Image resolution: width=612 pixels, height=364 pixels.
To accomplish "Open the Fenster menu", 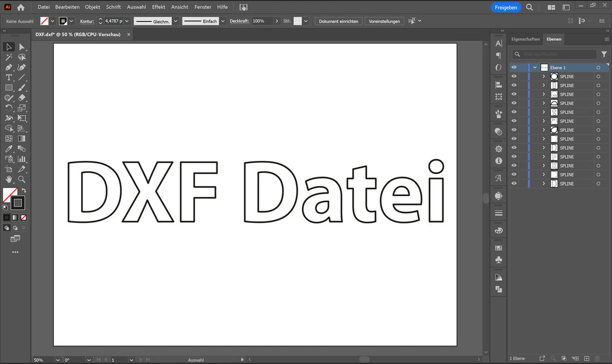I will [203, 7].
